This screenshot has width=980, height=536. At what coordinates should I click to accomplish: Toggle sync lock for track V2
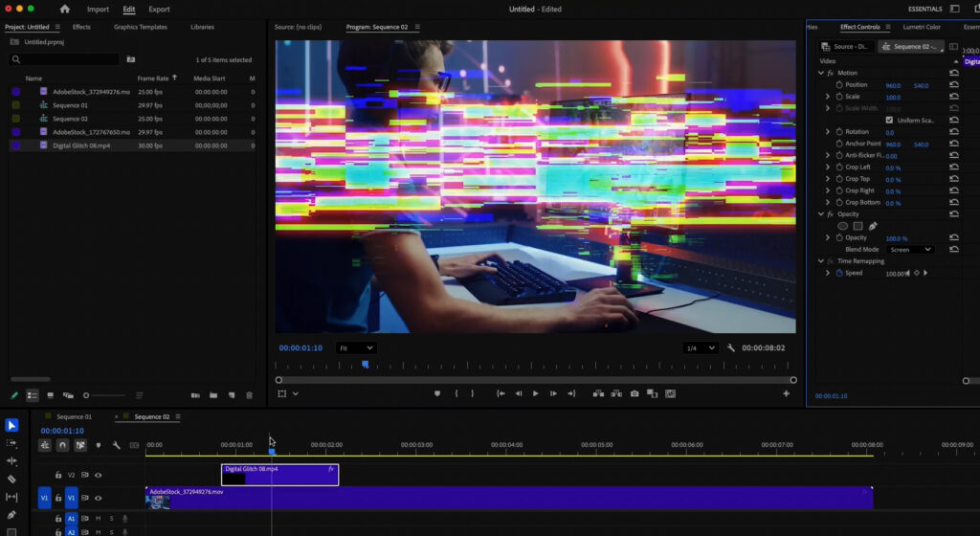point(85,476)
